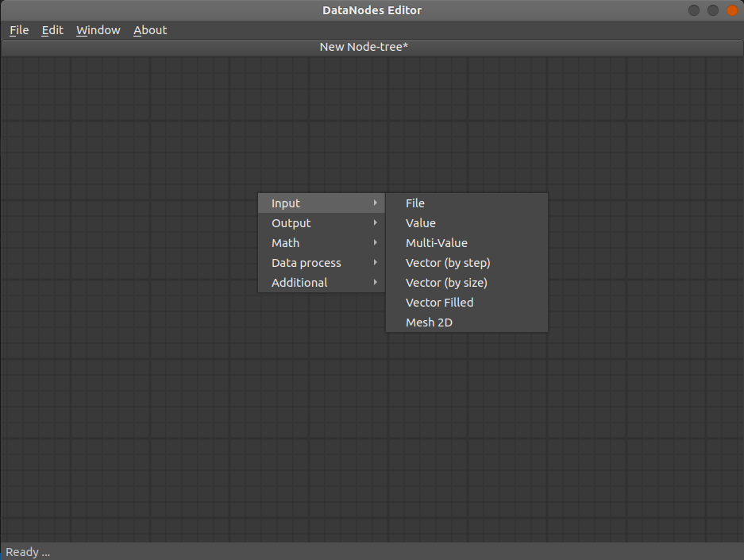Expand the Data process submenu arrow
The width and height of the screenshot is (744, 560).
click(x=376, y=262)
